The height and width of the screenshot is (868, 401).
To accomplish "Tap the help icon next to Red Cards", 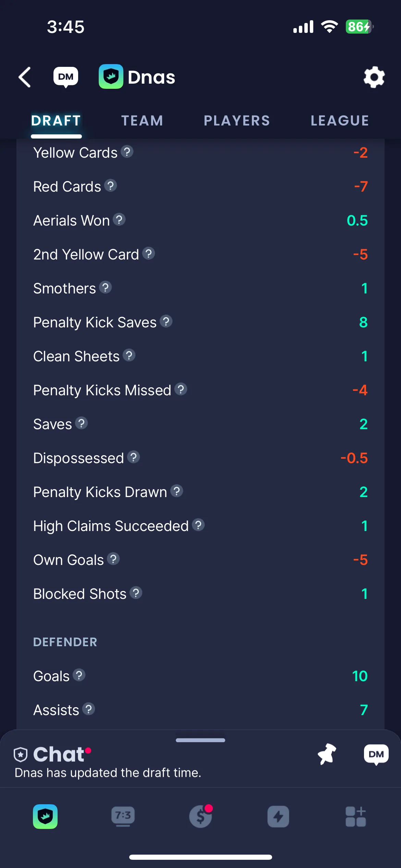I will coord(110,186).
